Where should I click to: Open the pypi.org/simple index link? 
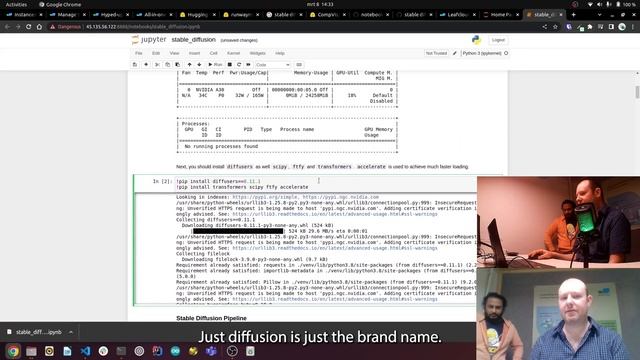pos(265,197)
